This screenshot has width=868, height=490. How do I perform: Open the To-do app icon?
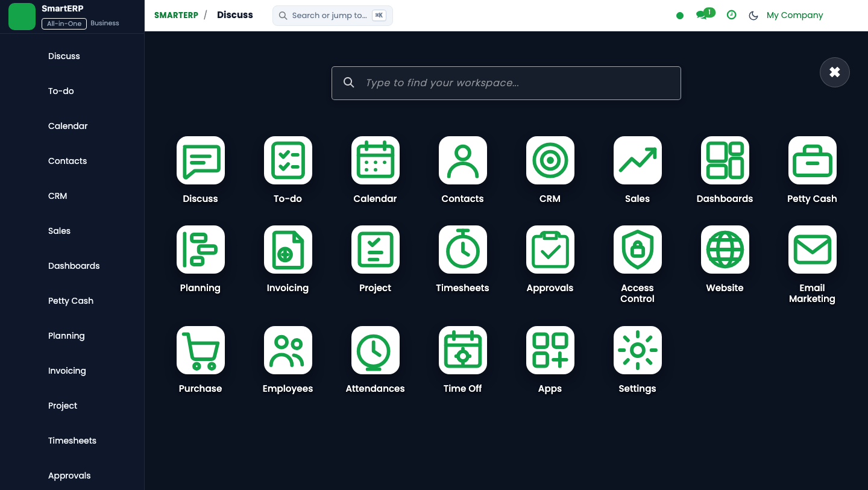point(288,160)
